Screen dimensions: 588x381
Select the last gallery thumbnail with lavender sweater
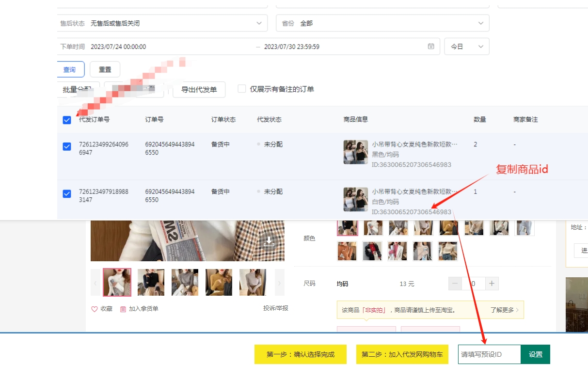point(253,282)
